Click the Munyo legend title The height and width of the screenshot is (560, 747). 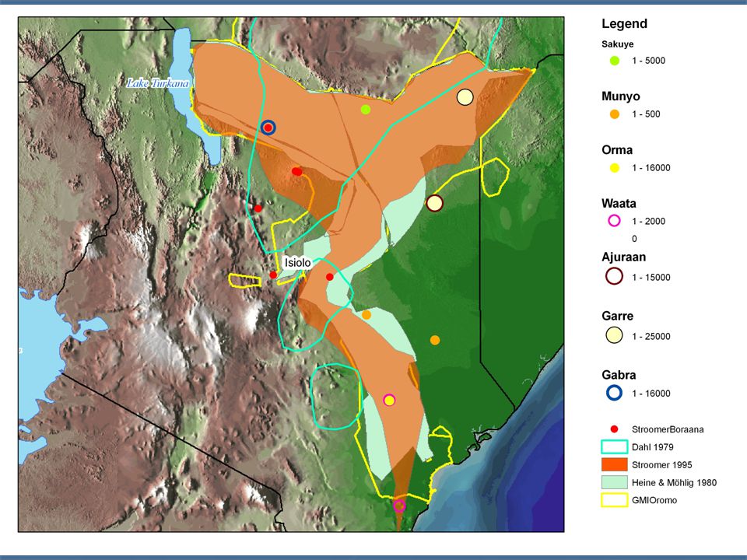coord(621,96)
